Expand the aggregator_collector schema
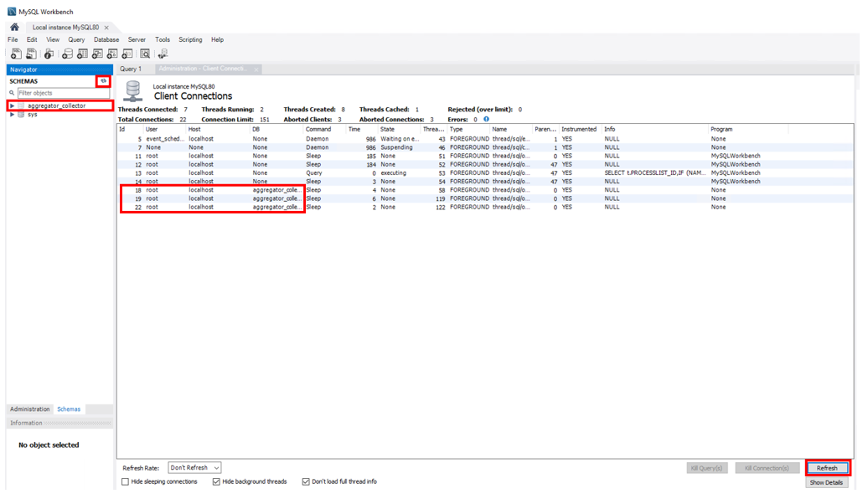The width and height of the screenshot is (868, 504). (x=12, y=106)
